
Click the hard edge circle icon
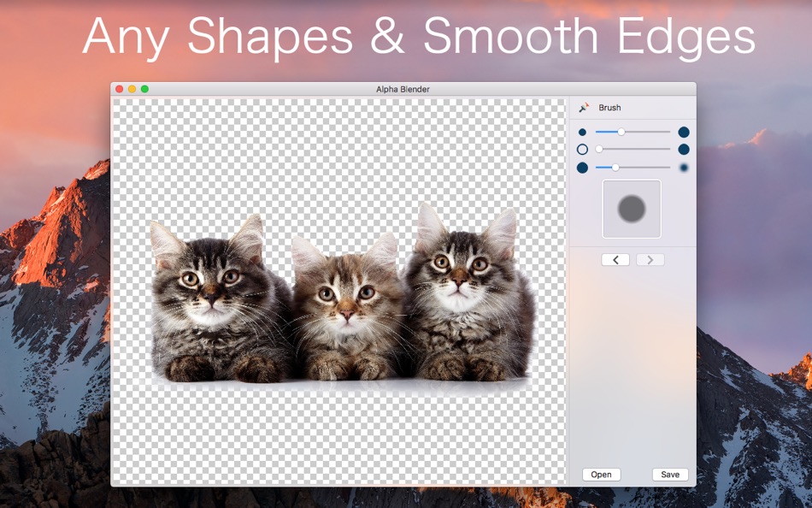(x=582, y=168)
